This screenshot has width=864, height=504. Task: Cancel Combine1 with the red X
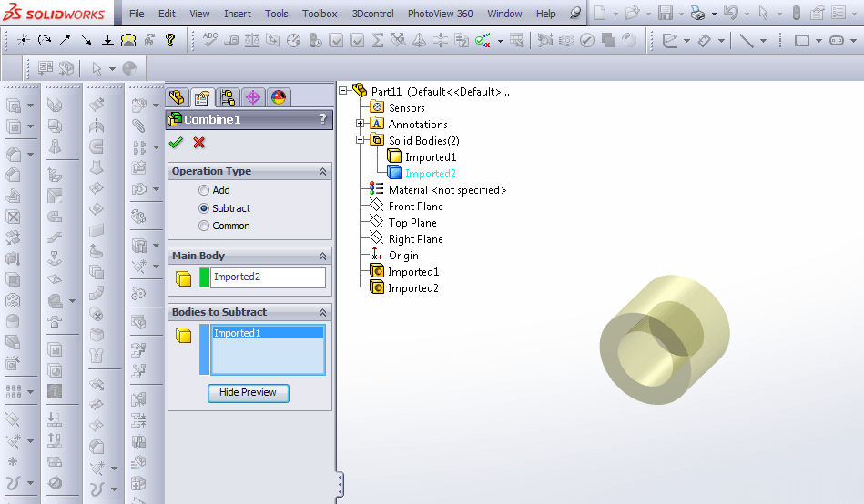(x=198, y=143)
